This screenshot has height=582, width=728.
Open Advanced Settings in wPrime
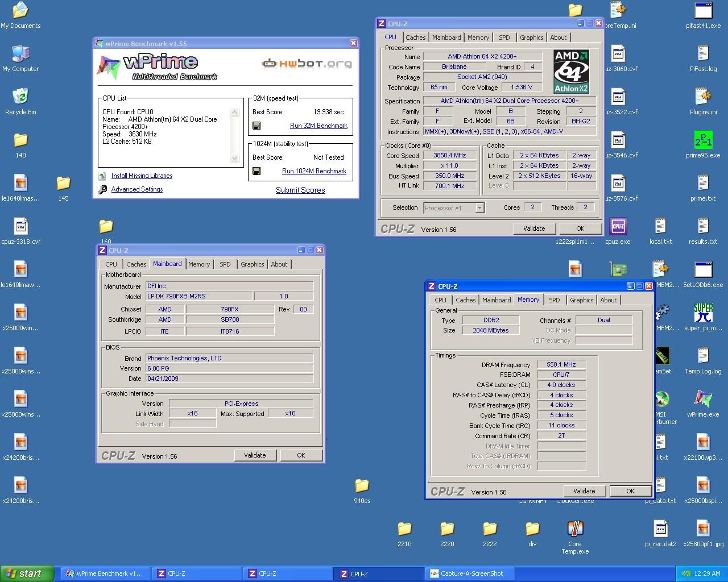137,190
